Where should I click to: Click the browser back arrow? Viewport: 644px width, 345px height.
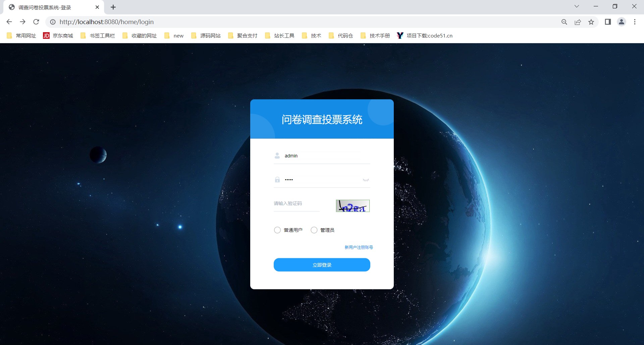[x=9, y=22]
